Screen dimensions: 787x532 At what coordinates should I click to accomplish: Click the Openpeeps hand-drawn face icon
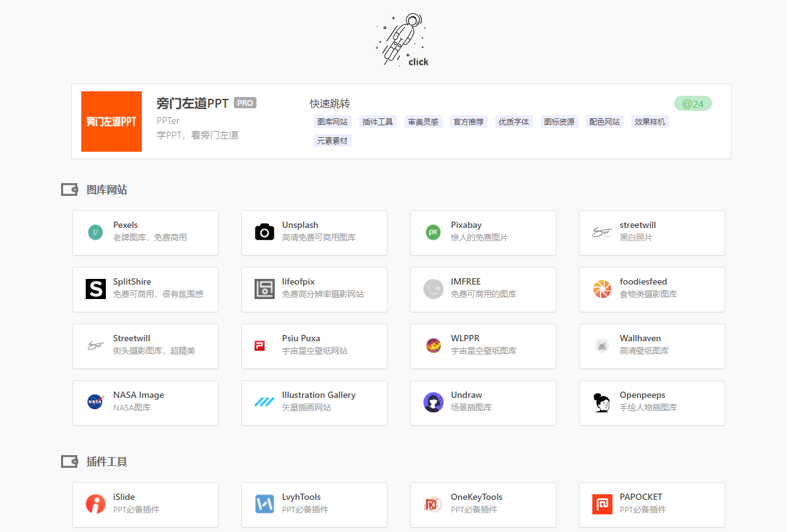point(602,402)
